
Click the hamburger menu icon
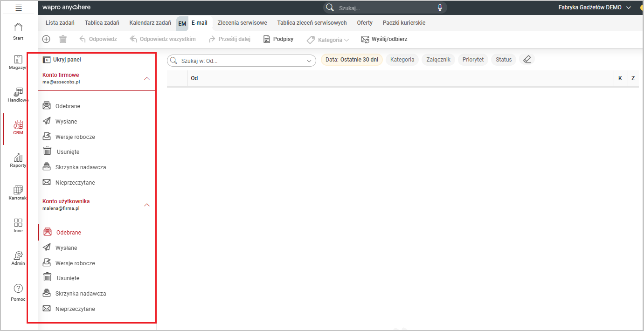[19, 7]
